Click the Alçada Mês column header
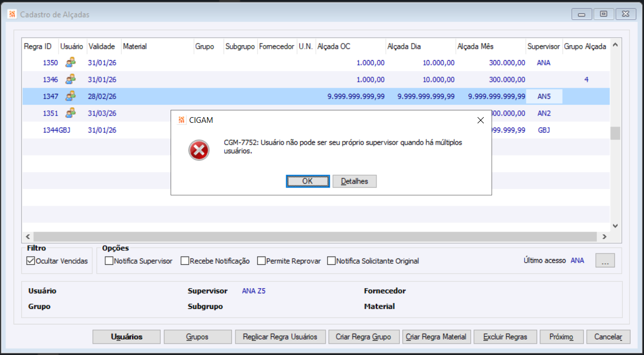 click(x=491, y=46)
